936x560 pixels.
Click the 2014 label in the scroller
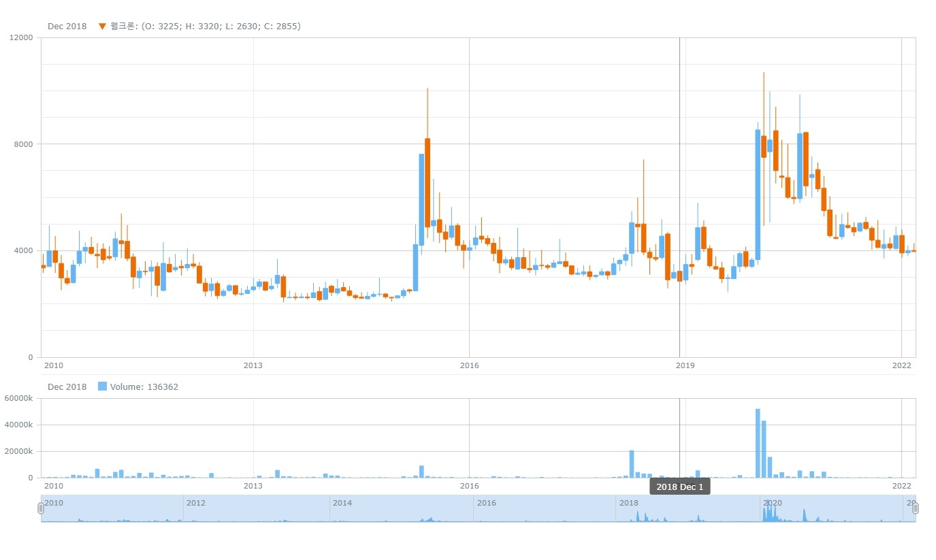342,503
